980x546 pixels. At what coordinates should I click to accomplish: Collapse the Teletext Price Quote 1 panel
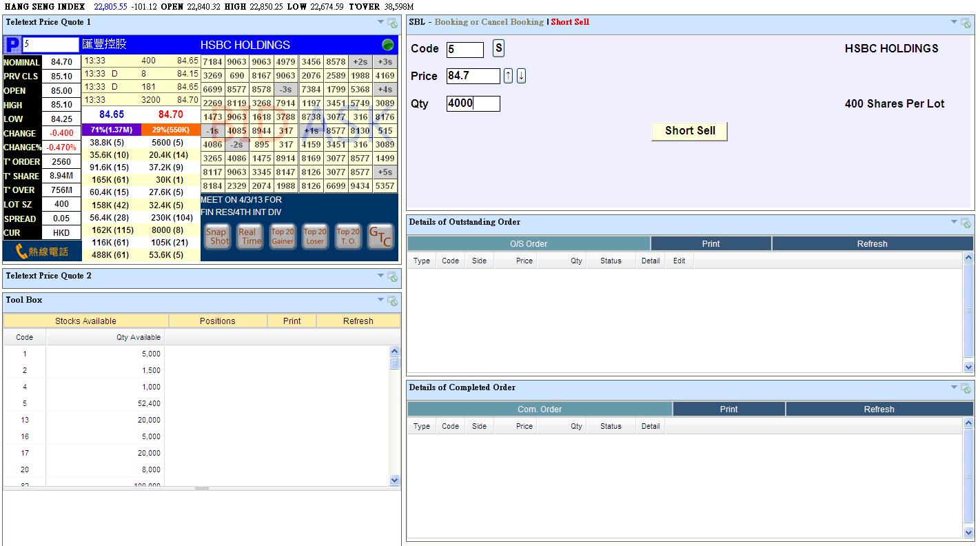[x=381, y=22]
